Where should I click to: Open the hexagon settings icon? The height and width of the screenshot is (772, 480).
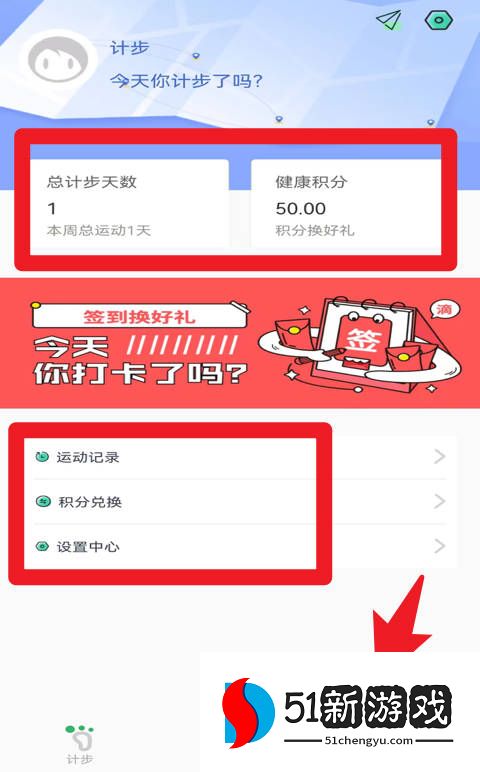click(x=438, y=20)
